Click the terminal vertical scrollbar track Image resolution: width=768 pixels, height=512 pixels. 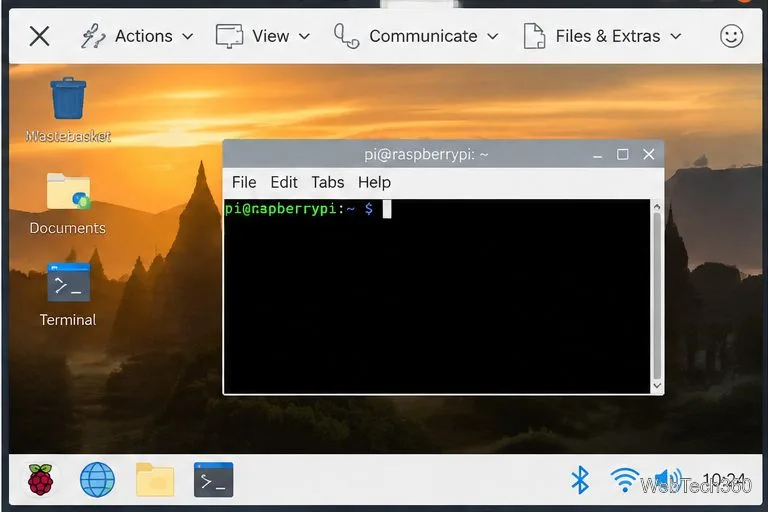657,296
